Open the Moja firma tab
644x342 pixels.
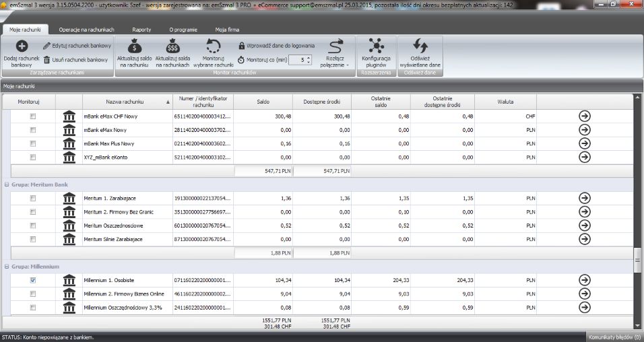click(227, 30)
